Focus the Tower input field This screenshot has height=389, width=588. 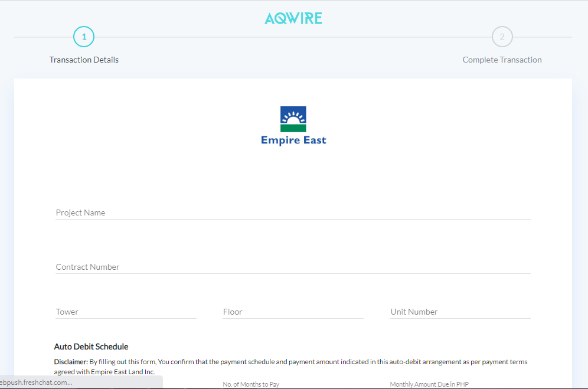click(126, 312)
